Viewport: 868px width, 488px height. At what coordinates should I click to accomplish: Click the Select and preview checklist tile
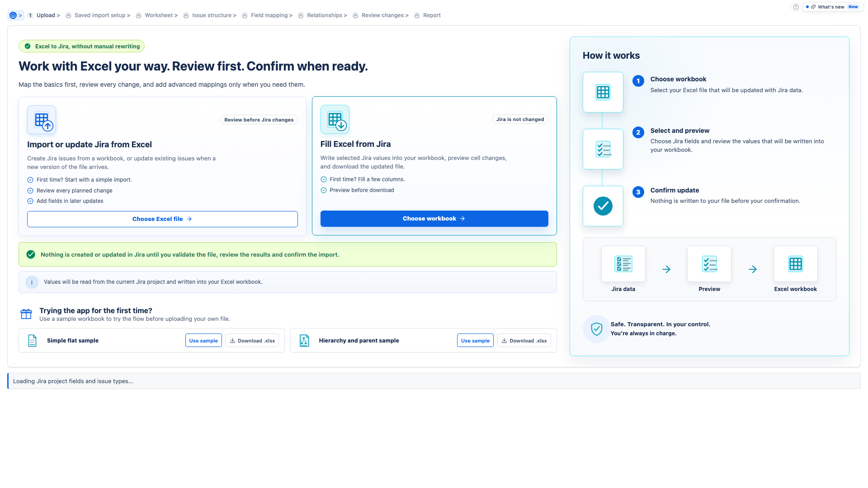click(x=603, y=149)
